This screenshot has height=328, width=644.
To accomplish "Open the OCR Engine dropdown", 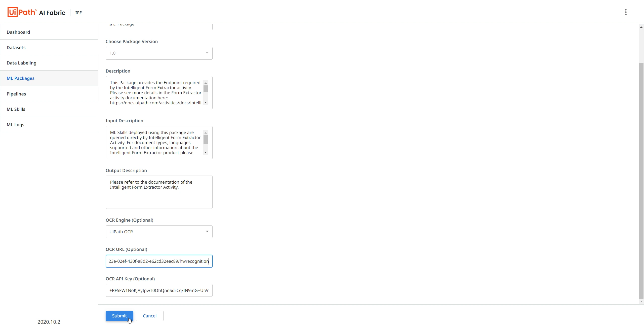I will click(159, 232).
